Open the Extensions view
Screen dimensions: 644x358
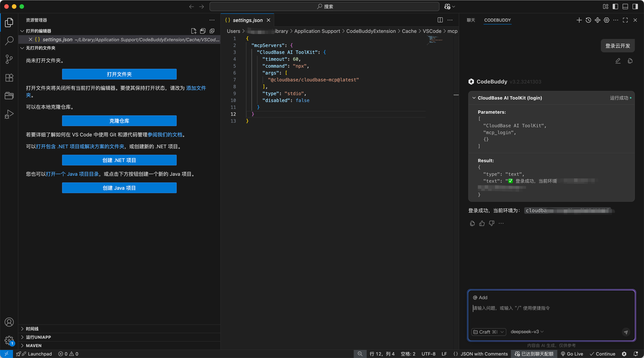9,78
